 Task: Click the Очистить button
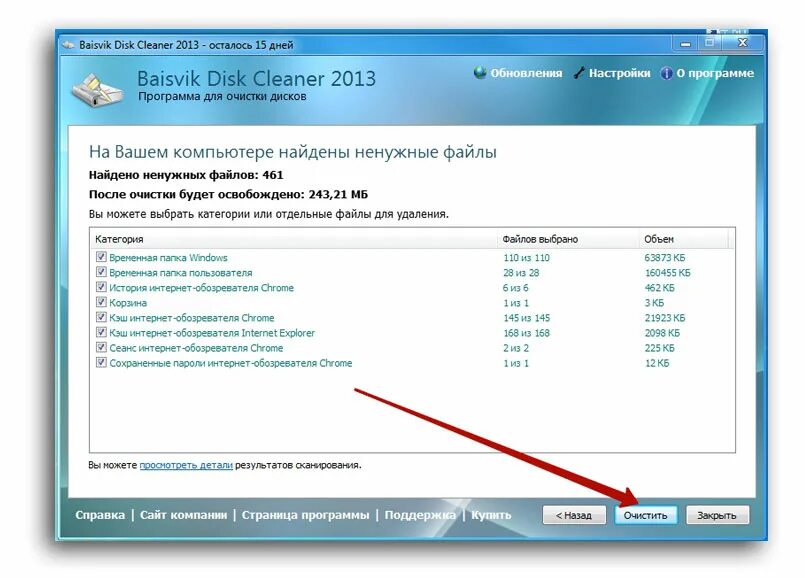click(645, 515)
